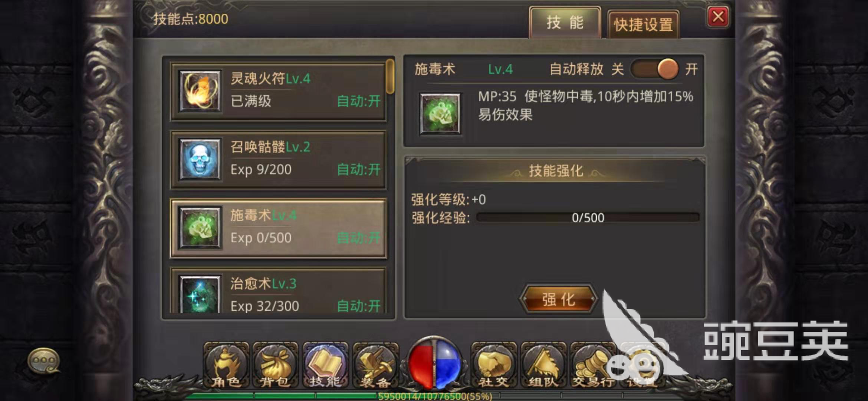
Task: Toggle 自动:开 on 治愈术 skill
Action: [x=359, y=306]
